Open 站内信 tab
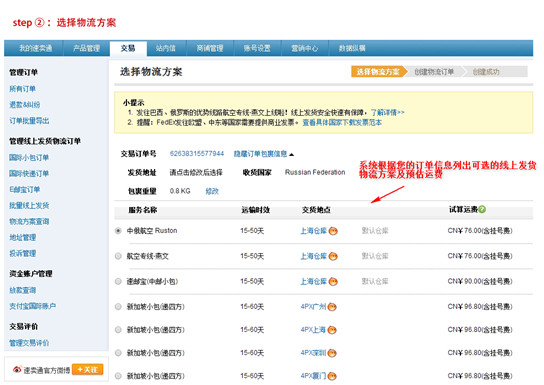 [166, 48]
